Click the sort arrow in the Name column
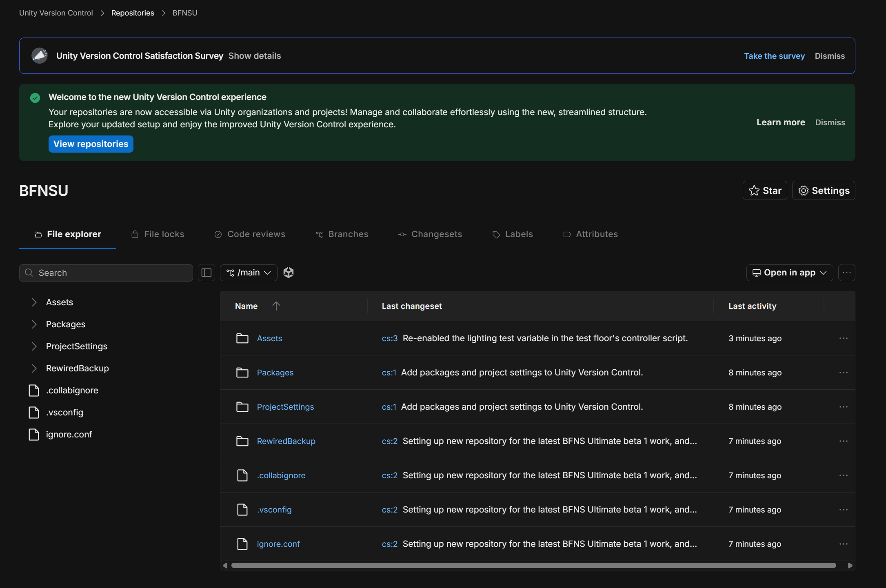 (276, 306)
